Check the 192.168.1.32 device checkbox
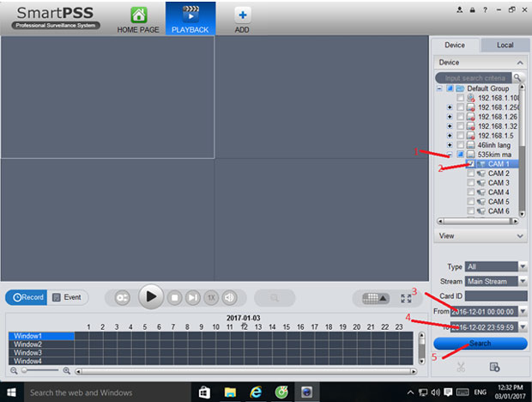The height and width of the screenshot is (402, 532). [460, 126]
